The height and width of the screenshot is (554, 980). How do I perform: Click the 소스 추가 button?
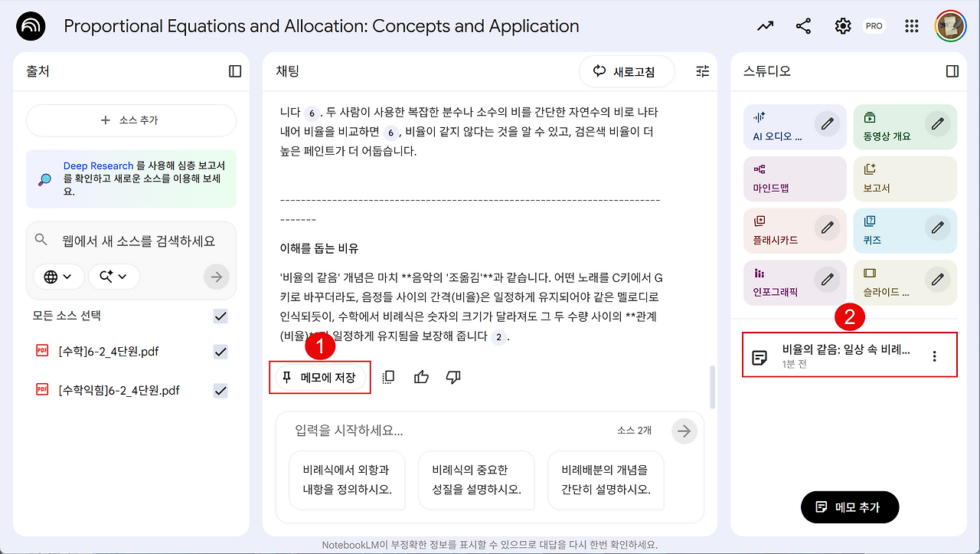pos(131,120)
